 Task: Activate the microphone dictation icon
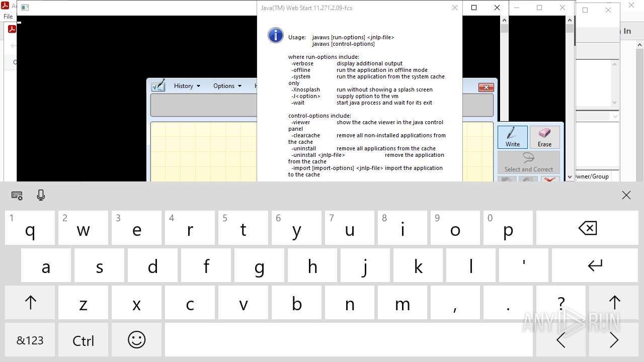coord(41,196)
